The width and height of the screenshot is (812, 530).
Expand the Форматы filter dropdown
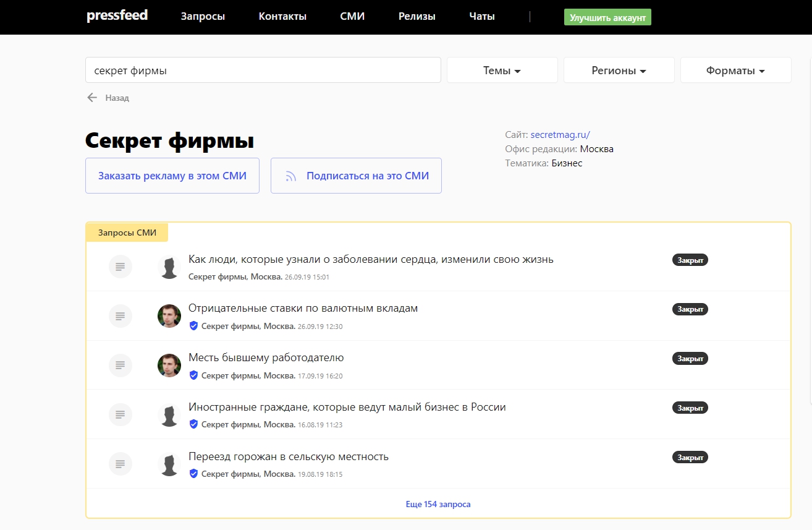pyautogui.click(x=735, y=71)
